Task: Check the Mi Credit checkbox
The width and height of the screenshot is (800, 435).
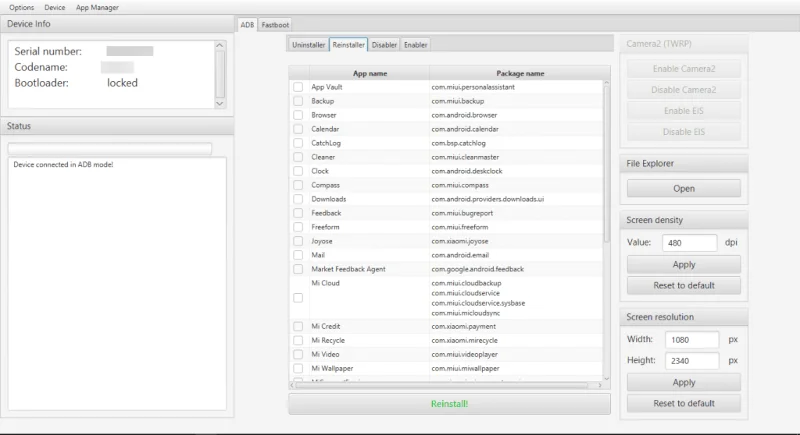Action: click(298, 326)
